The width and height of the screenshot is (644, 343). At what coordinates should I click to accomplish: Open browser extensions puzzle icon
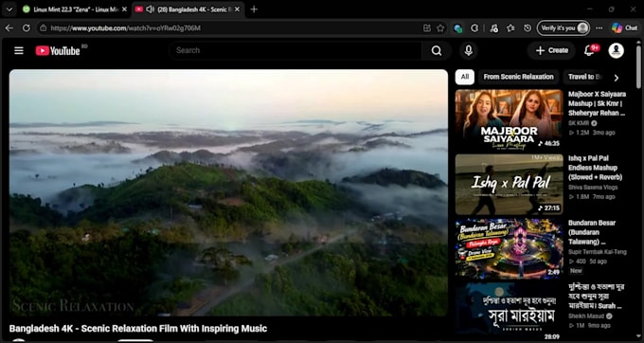[x=474, y=27]
